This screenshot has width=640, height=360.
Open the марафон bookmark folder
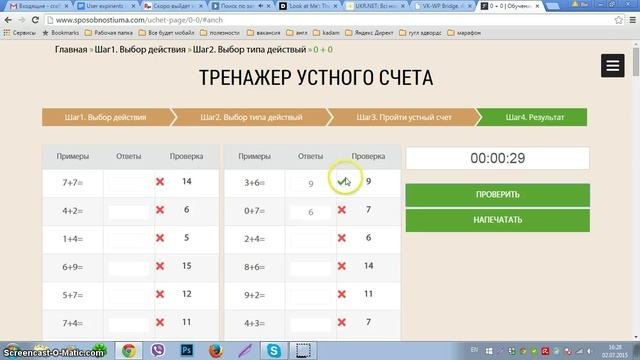click(x=464, y=33)
